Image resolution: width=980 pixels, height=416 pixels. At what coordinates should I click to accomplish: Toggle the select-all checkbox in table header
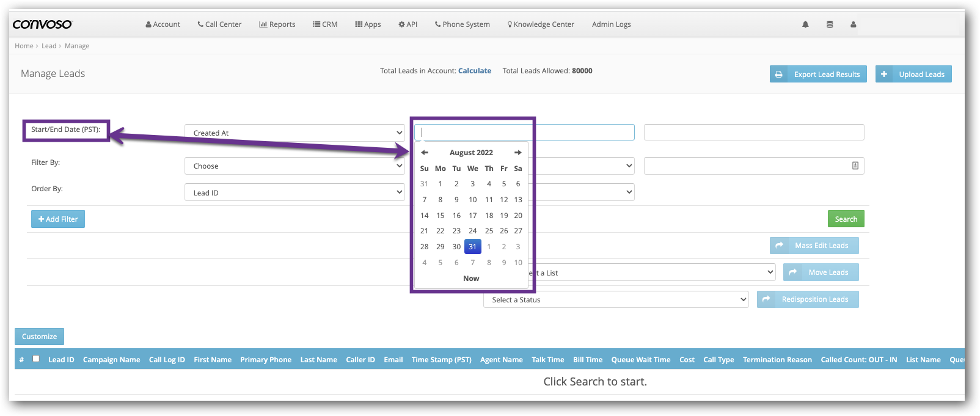(x=36, y=359)
